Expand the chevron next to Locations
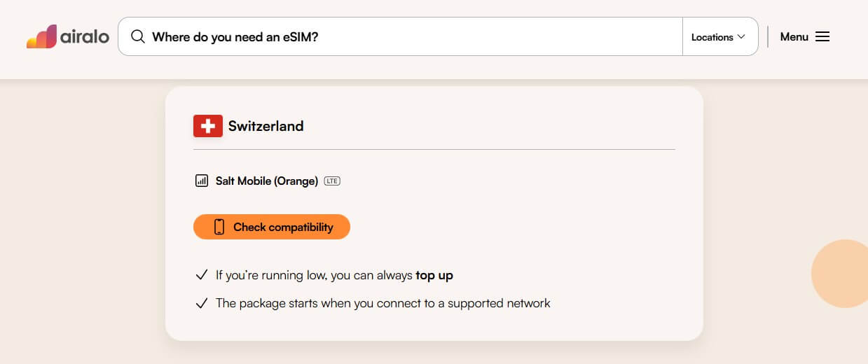The image size is (868, 364). [741, 37]
